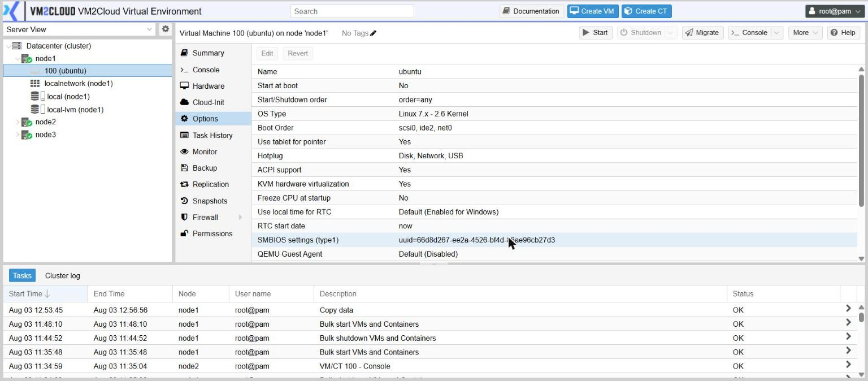868x381 pixels.
Task: Click the Migrate button
Action: click(x=702, y=33)
